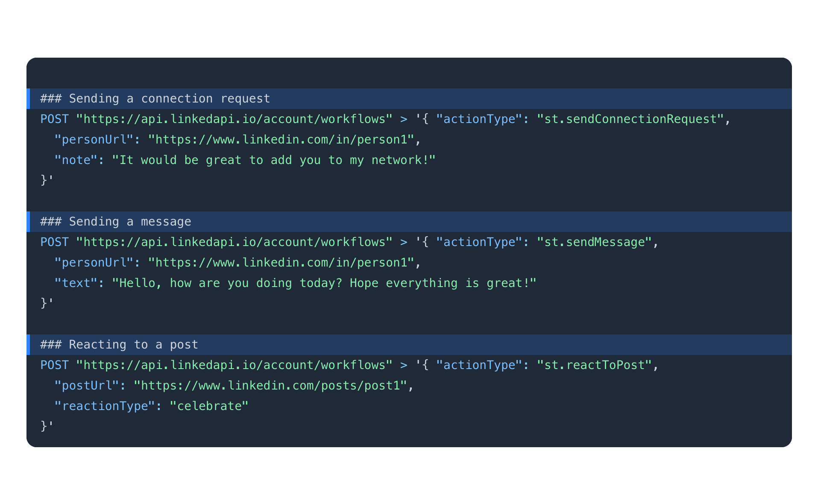Image resolution: width=821 pixels, height=504 pixels.
Task: Click the person1 LinkedIn URL above the note line
Action: pos(281,140)
